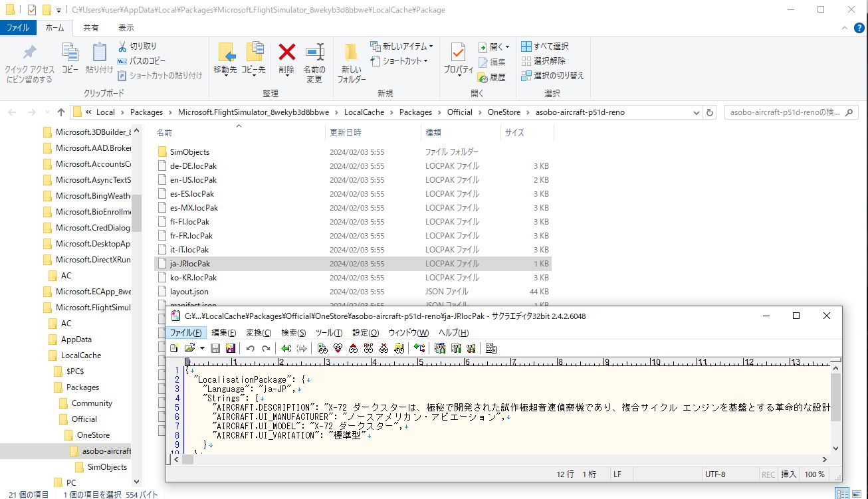This screenshot has height=499, width=868.
Task: Open the 検索(S) menu in Sakura Editor
Action: 293,333
